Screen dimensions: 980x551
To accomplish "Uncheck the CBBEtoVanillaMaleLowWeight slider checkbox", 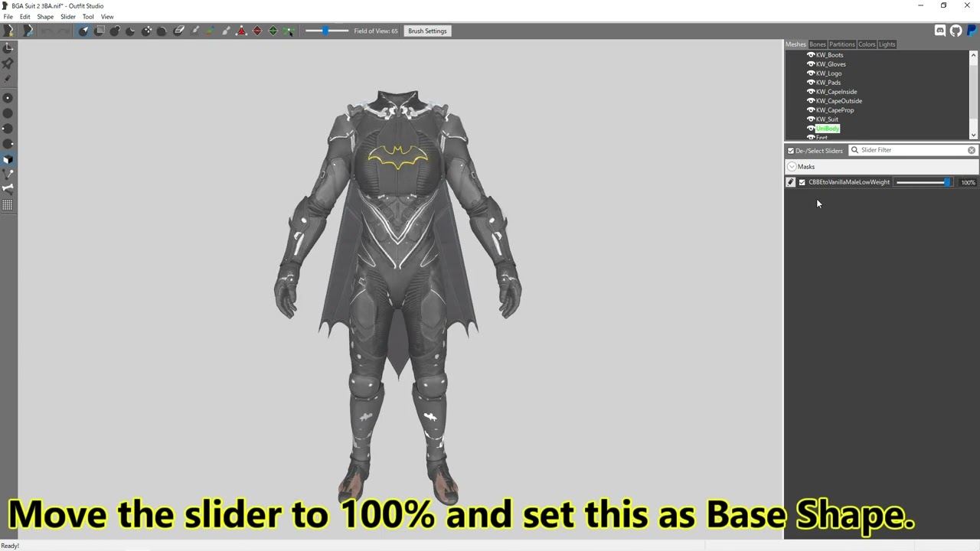I will pyautogui.click(x=802, y=182).
